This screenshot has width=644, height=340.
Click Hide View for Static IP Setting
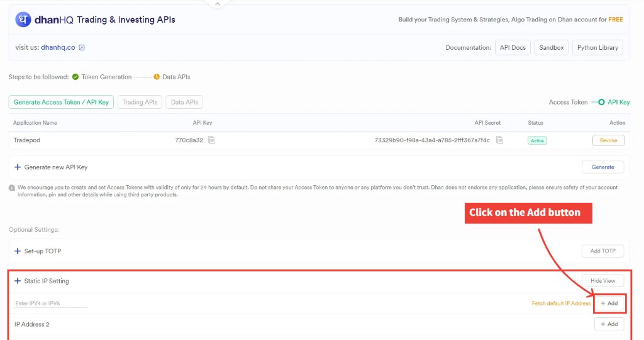(x=602, y=281)
